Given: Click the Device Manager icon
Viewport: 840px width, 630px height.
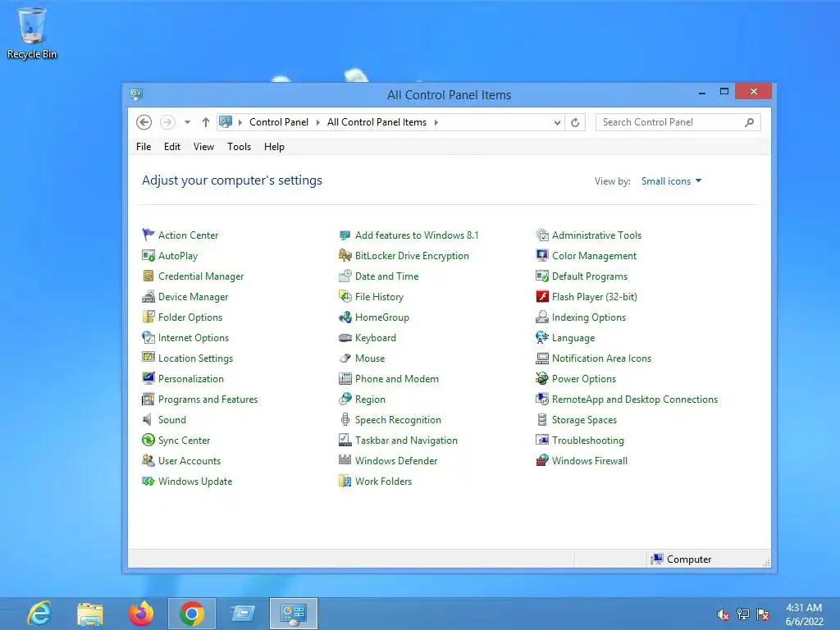Looking at the screenshot, I should point(148,296).
